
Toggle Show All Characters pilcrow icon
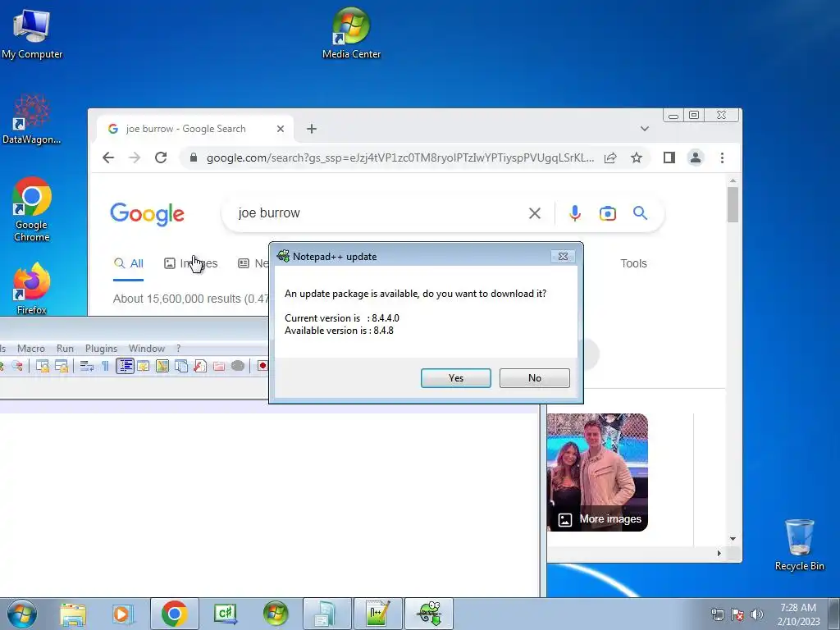coord(105,366)
